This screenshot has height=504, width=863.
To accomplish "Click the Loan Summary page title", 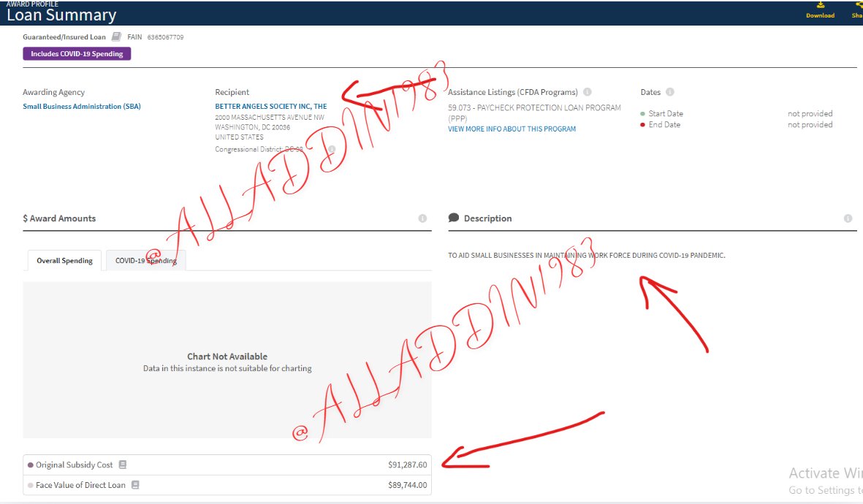I will [x=61, y=15].
